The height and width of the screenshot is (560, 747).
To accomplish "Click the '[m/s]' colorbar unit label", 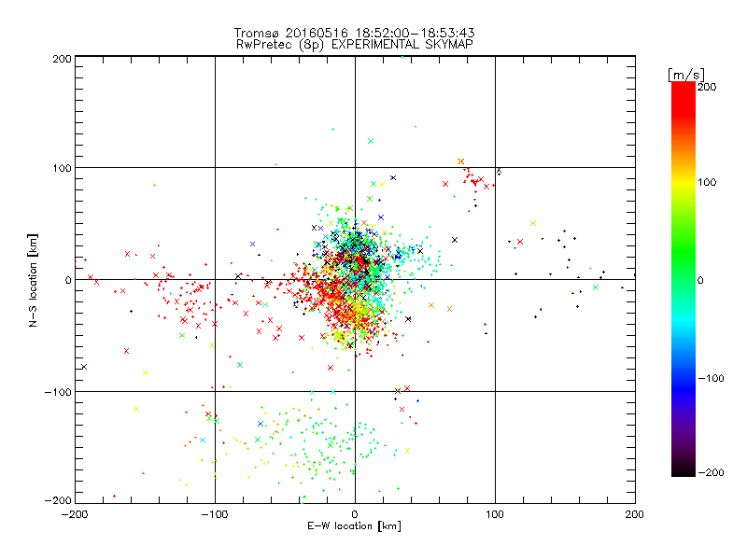I will (686, 75).
